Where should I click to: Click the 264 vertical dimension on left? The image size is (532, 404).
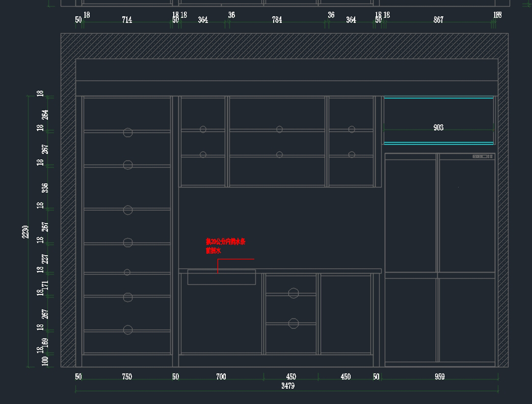(45, 115)
